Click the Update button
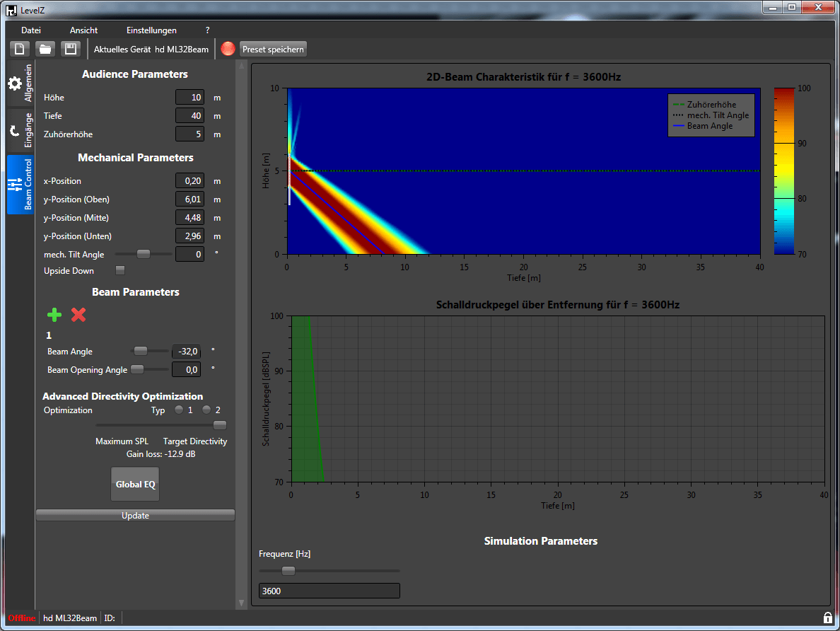 tap(135, 516)
